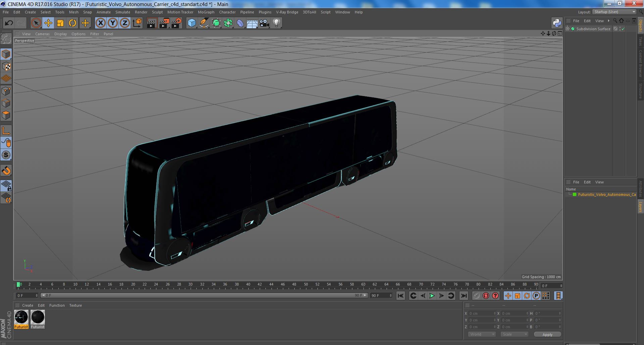This screenshot has width=644, height=345.
Task: Go to start of animation
Action: [401, 296]
